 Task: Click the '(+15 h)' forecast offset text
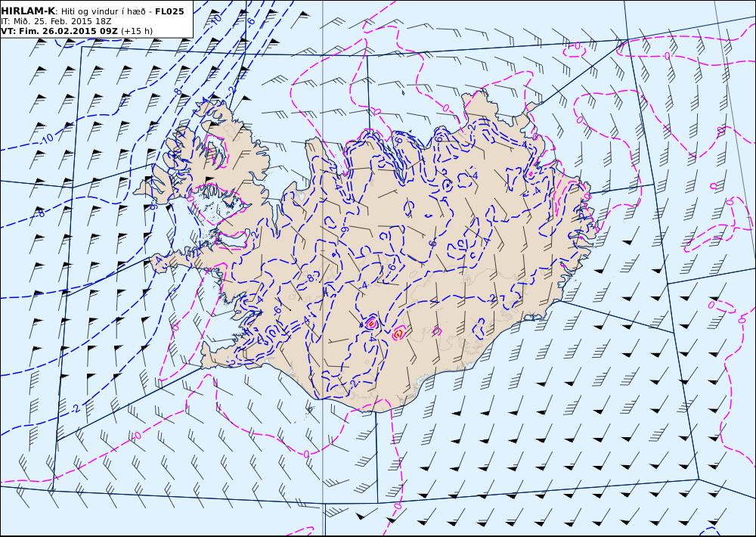(x=137, y=31)
